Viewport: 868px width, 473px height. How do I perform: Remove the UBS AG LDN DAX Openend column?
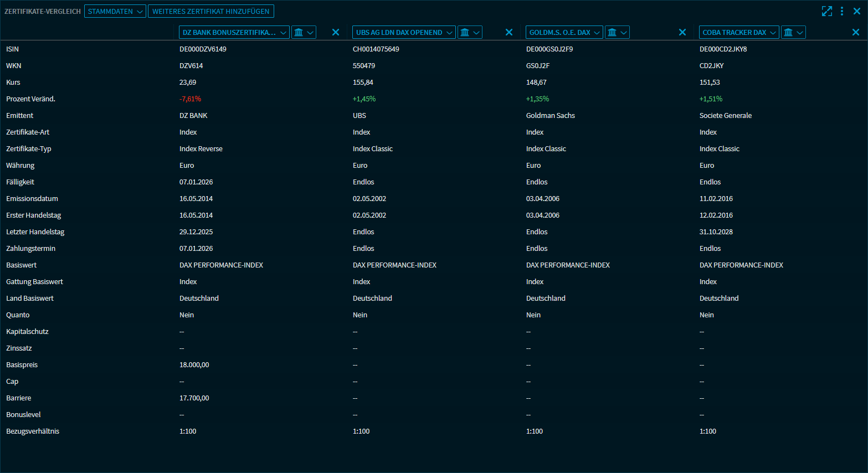509,32
